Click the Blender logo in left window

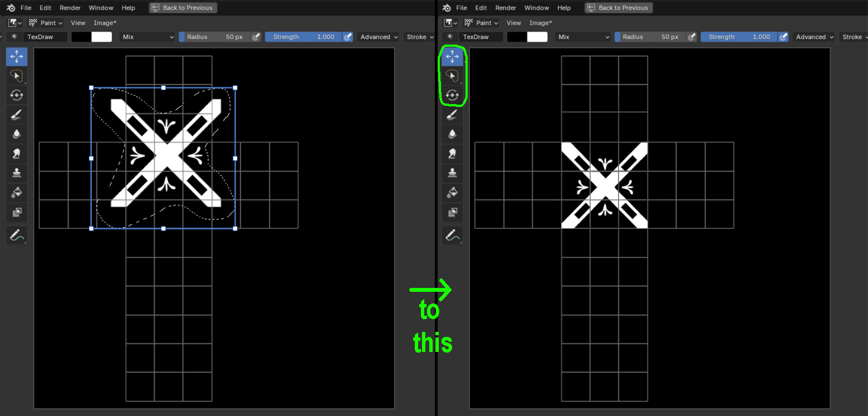click(x=11, y=8)
